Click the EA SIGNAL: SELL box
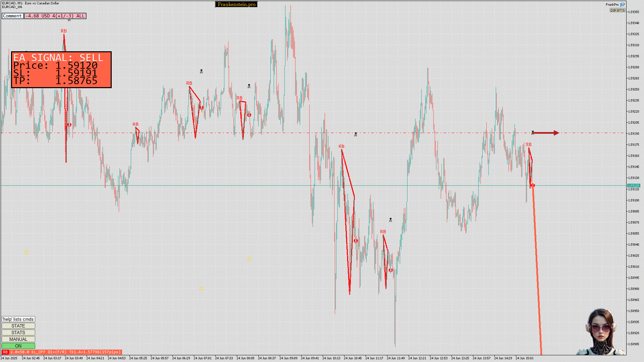 (x=61, y=70)
